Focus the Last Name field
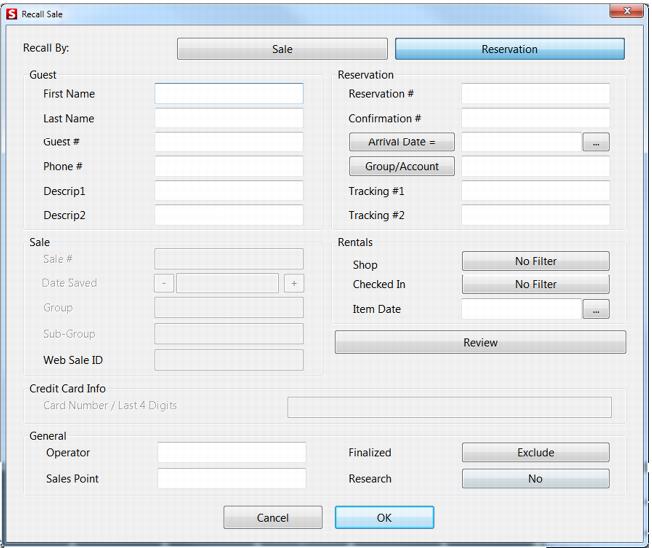The height and width of the screenshot is (548, 652). click(229, 118)
